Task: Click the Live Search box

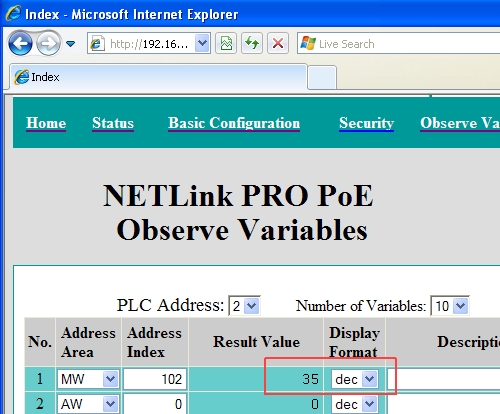Action: [398, 43]
